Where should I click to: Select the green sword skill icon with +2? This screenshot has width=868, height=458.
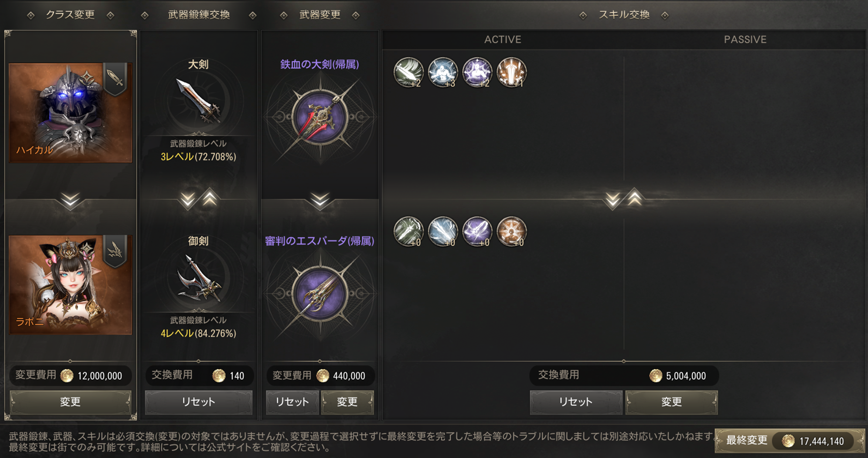click(409, 72)
